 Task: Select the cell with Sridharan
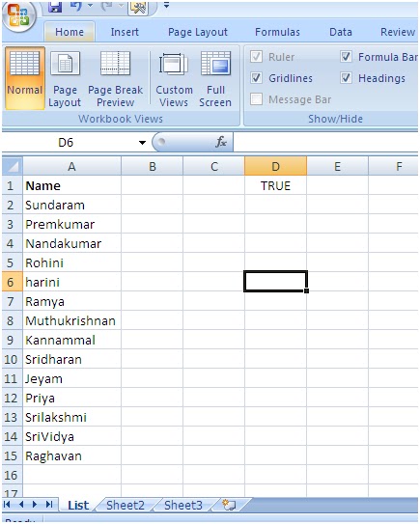tap(71, 359)
